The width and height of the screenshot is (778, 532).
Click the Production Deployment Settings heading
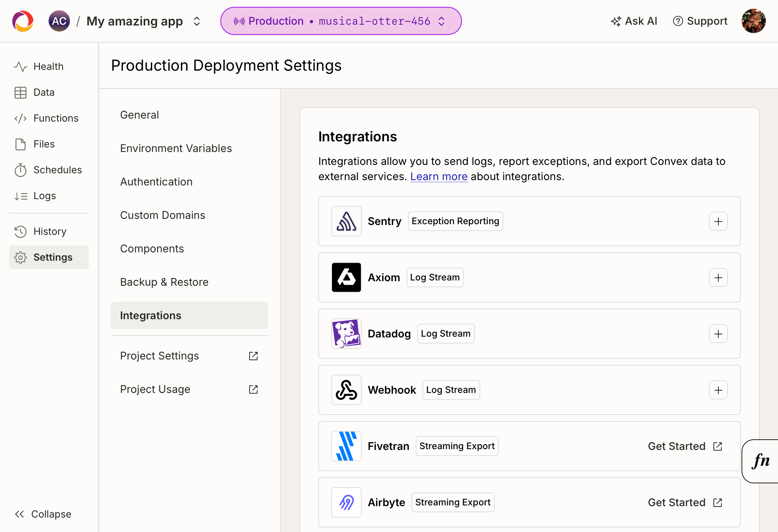click(x=226, y=65)
